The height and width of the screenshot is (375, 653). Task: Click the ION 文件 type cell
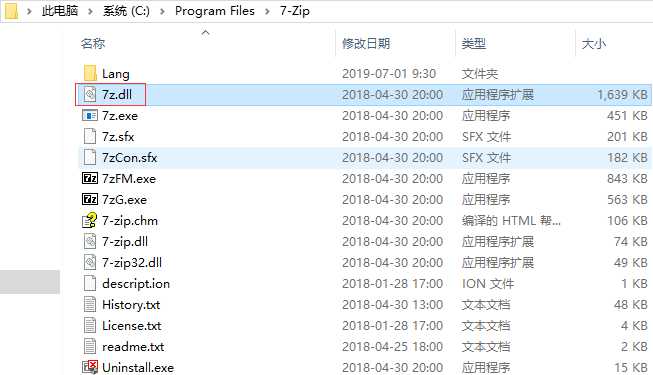(x=488, y=283)
